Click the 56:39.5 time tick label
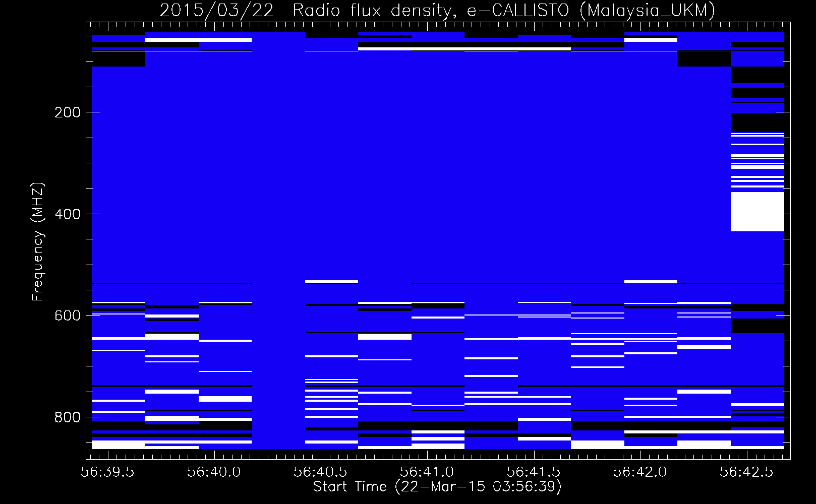 click(107, 472)
